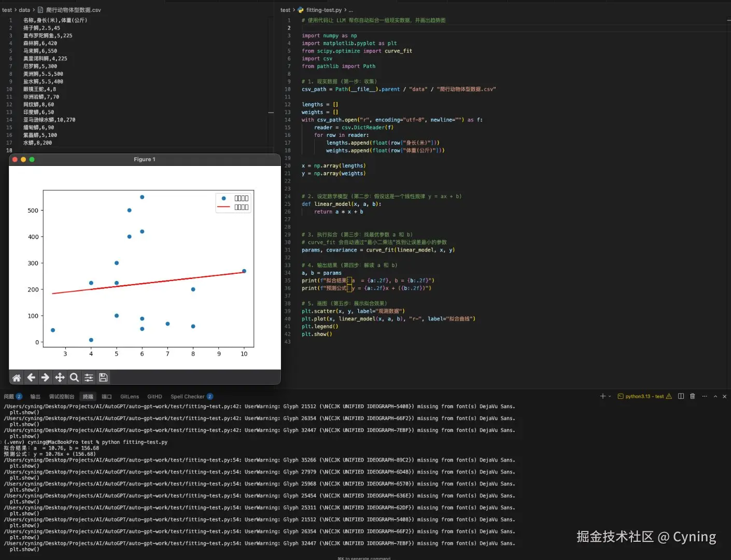
Task: Click CSV row '水蟒,8,200'
Action: tap(37, 143)
